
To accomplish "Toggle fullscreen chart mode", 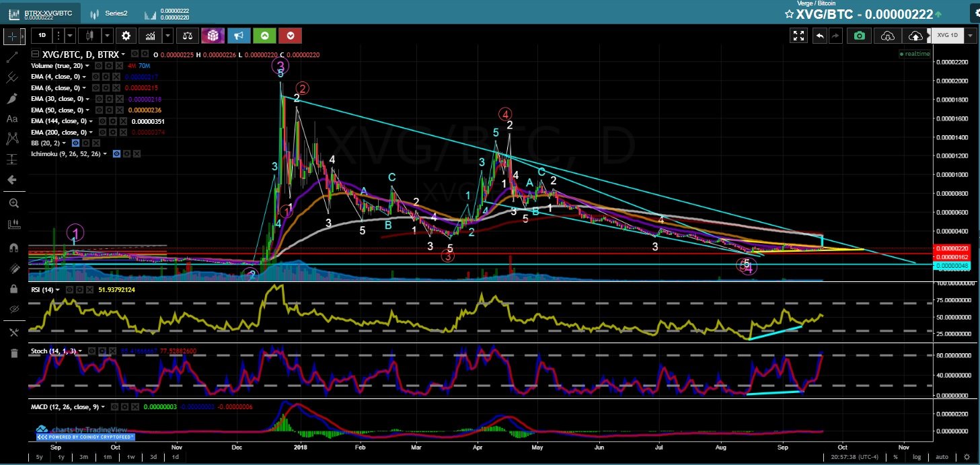I will point(798,36).
